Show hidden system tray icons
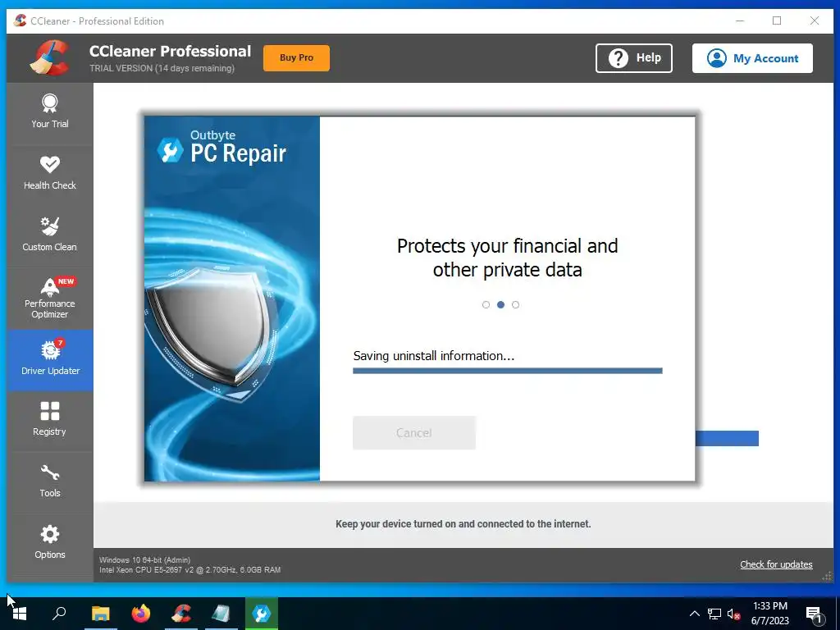Screen dimensions: 840x630 click(694, 614)
